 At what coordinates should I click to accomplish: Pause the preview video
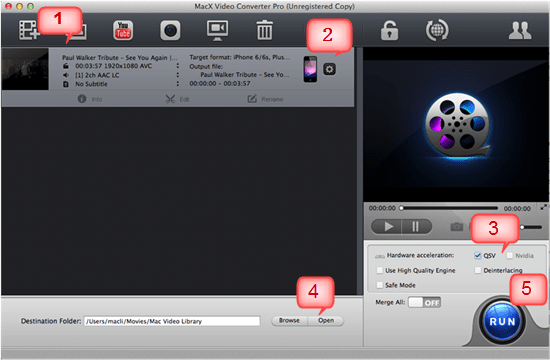click(x=417, y=227)
